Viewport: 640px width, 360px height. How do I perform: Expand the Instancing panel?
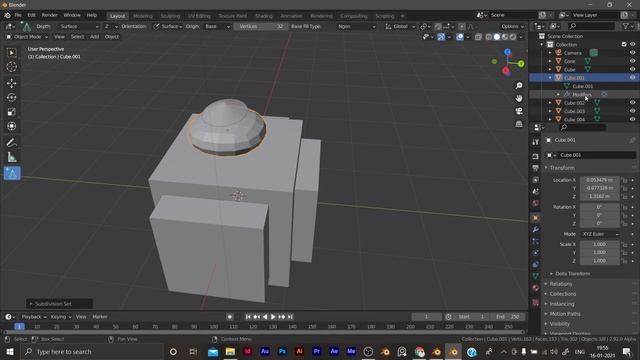562,304
